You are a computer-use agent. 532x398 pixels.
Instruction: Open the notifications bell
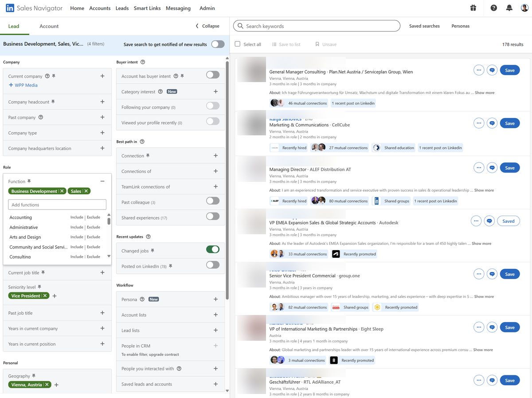click(x=509, y=8)
